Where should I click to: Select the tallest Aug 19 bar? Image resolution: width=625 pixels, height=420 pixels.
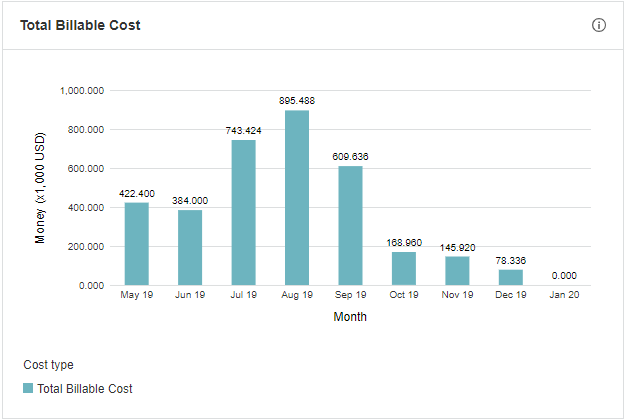(x=297, y=198)
